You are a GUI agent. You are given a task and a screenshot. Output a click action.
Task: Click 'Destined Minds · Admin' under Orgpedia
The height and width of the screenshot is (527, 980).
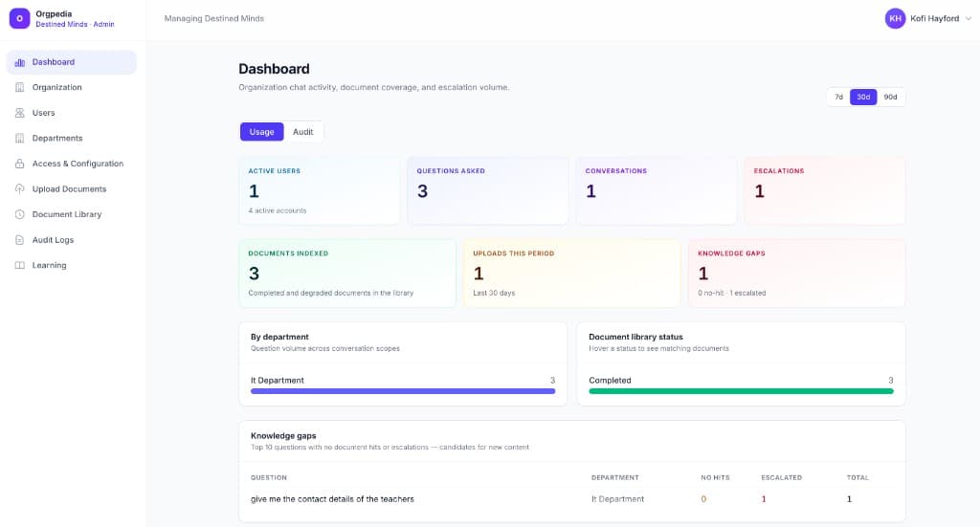(x=75, y=24)
